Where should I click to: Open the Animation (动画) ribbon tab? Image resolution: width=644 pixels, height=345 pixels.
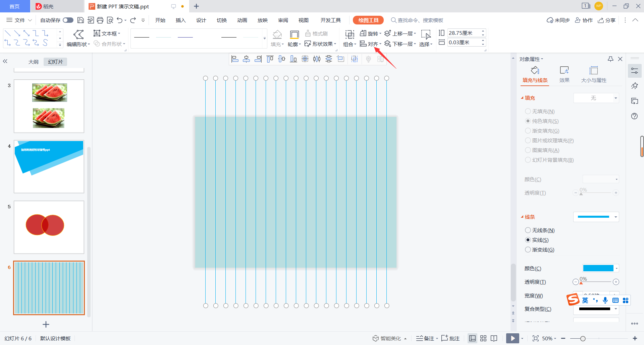point(242,20)
